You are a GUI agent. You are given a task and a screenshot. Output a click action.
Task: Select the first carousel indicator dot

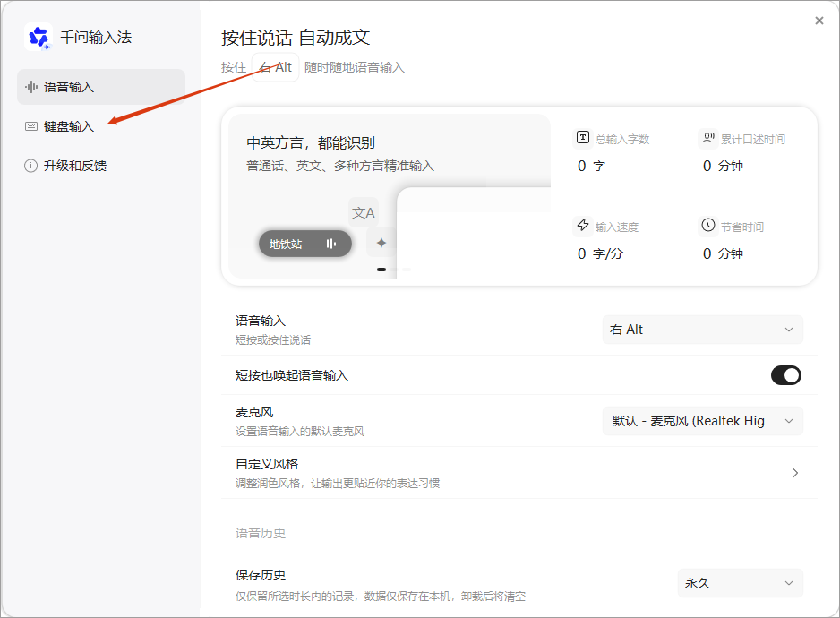pos(381,270)
